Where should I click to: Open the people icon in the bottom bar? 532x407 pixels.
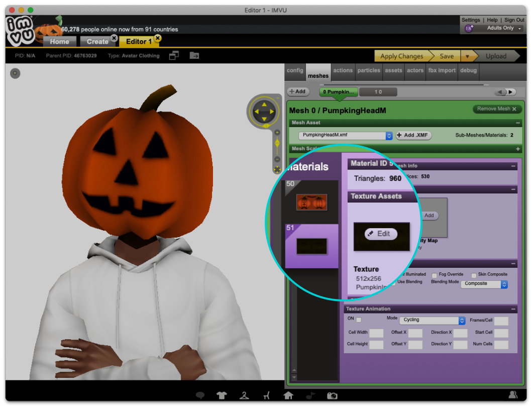tap(513, 394)
